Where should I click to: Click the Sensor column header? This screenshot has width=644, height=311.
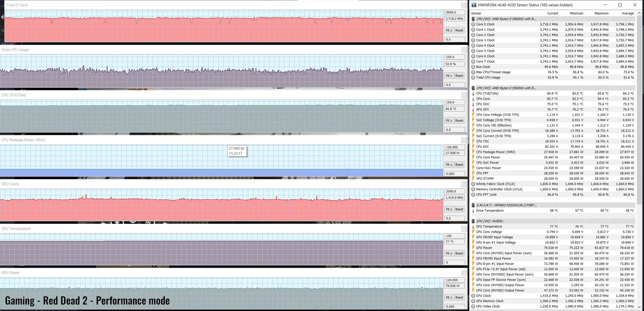476,13
